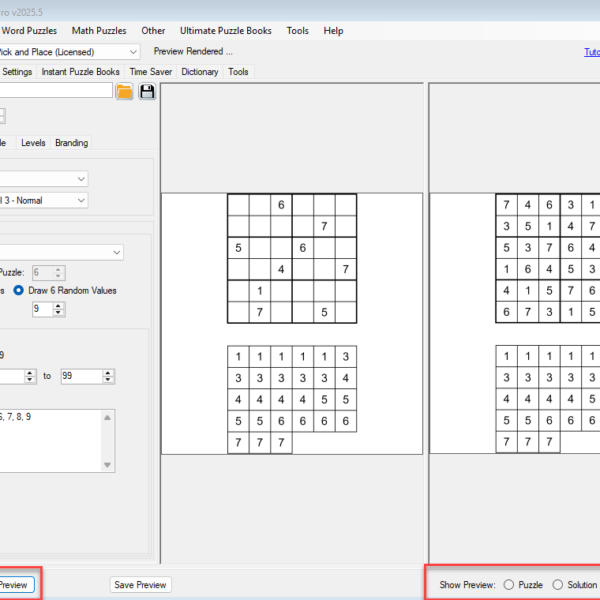600x600 pixels.
Task: Open the Tutorial link at top right
Action: [x=591, y=52]
